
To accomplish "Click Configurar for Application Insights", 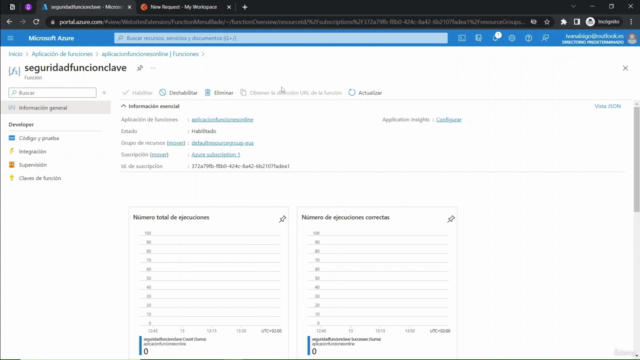I will [449, 120].
